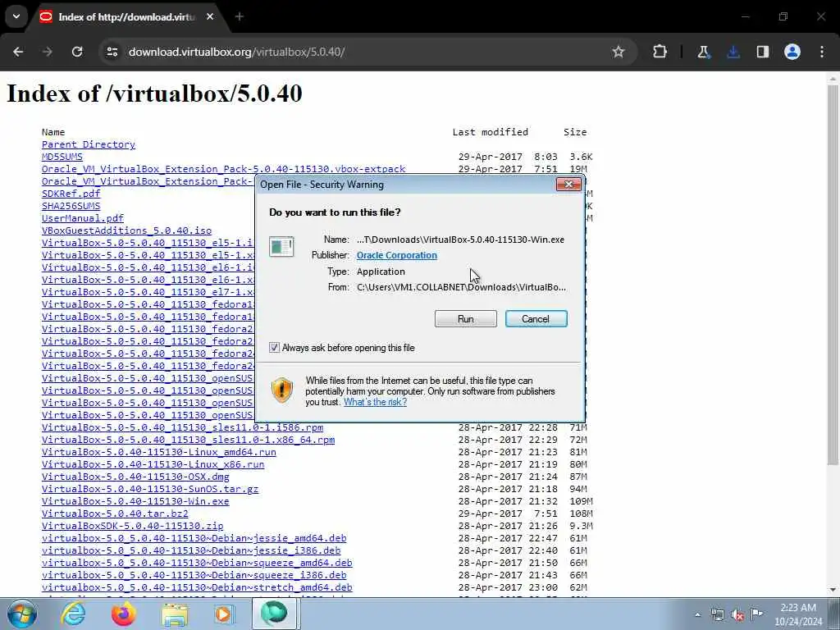Click the application file icon in dialog
This screenshot has width=840, height=630.
coord(281,247)
